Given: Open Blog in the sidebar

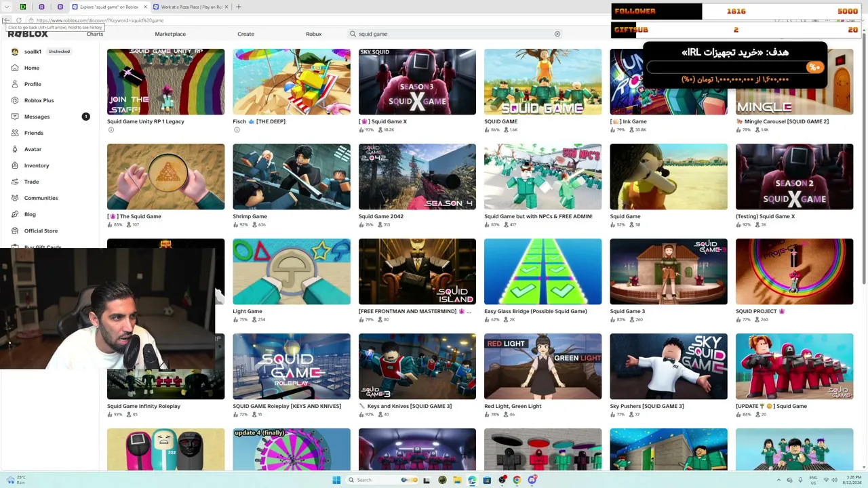Looking at the screenshot, I should (30, 214).
